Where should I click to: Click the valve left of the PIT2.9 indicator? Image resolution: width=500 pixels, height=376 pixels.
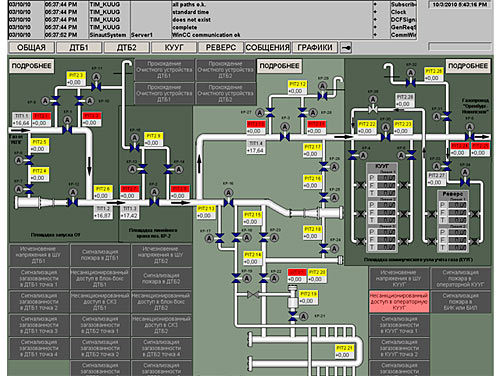click(135, 147)
